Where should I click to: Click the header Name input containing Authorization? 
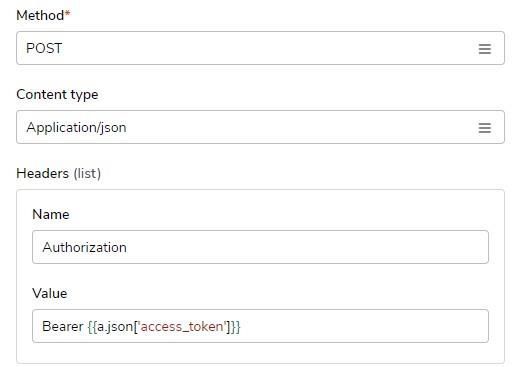(x=260, y=247)
